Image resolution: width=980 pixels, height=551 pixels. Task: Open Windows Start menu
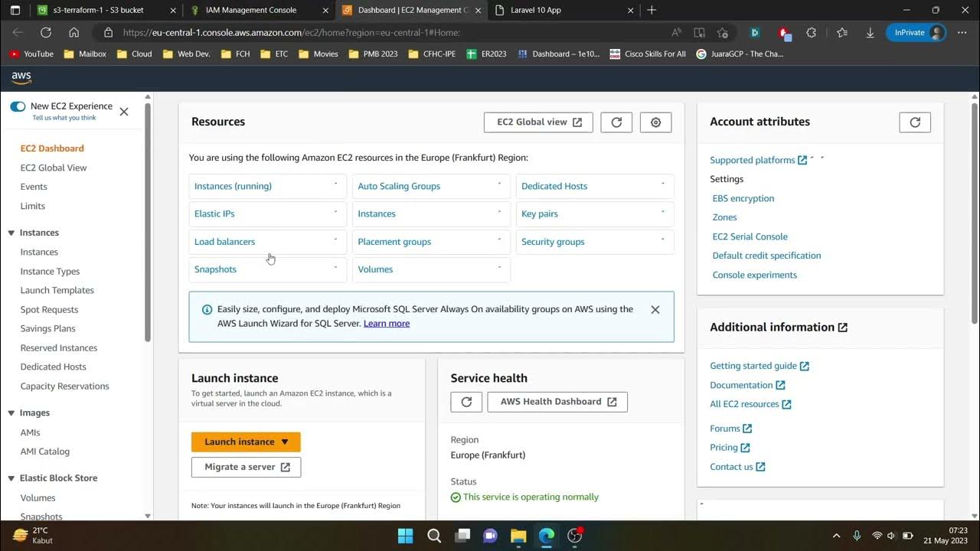405,536
